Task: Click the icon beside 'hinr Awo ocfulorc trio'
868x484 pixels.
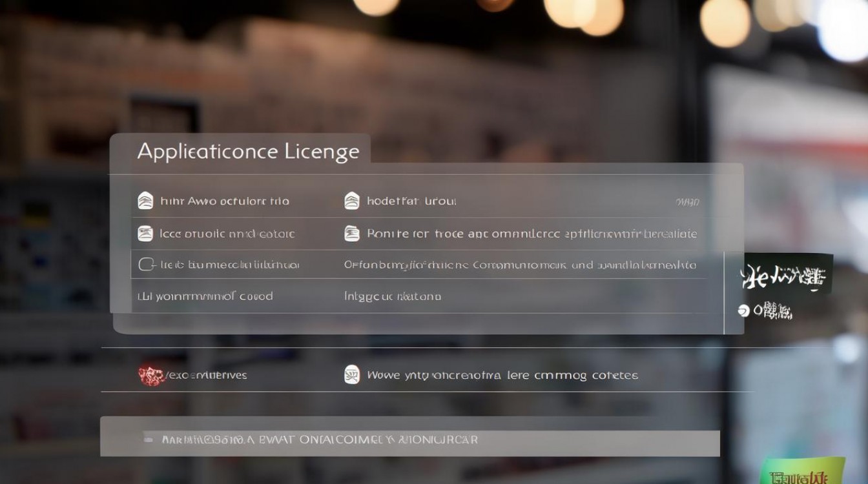Action: point(145,201)
